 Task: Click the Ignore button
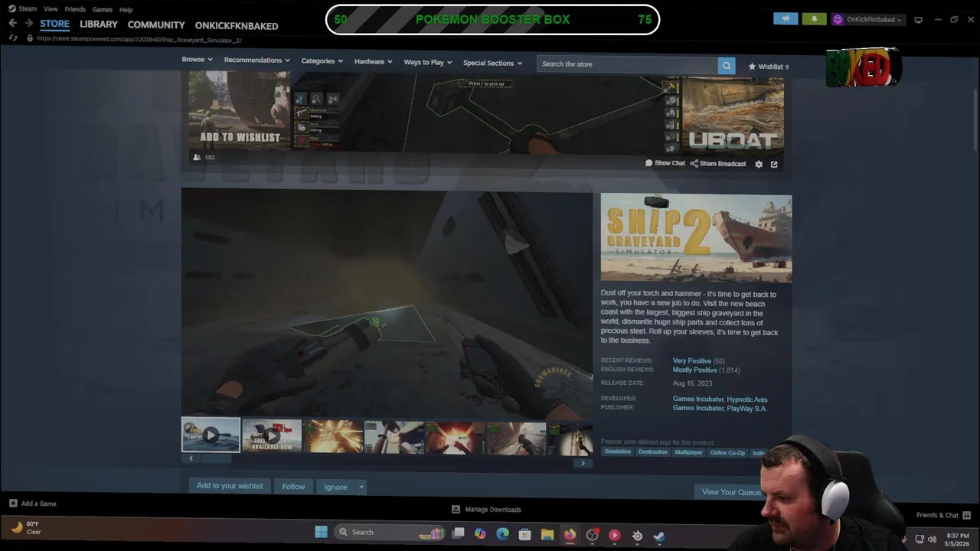click(x=335, y=487)
